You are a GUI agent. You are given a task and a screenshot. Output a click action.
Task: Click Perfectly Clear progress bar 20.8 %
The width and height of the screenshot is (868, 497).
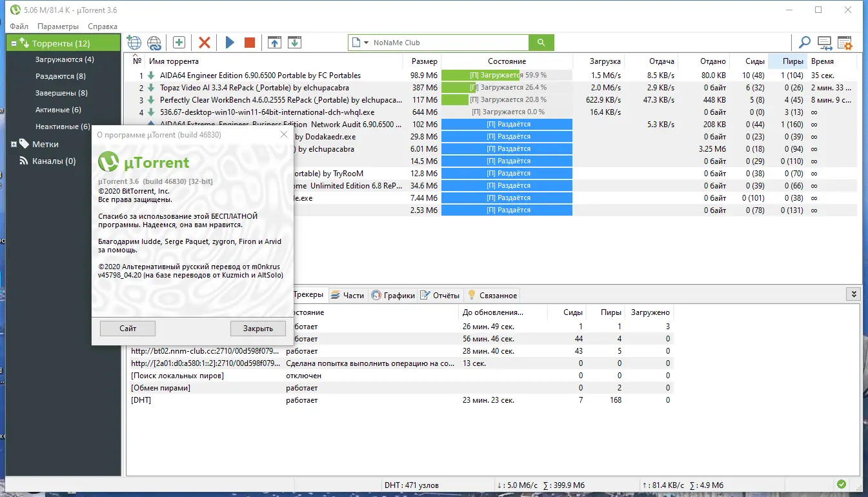tap(507, 100)
